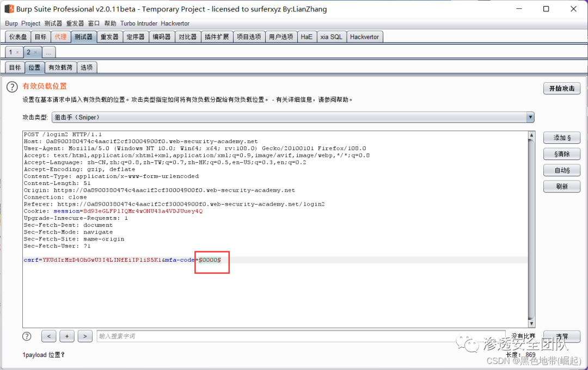Select Intruder attack tab 2
The height and width of the screenshot is (370, 588).
click(28, 52)
